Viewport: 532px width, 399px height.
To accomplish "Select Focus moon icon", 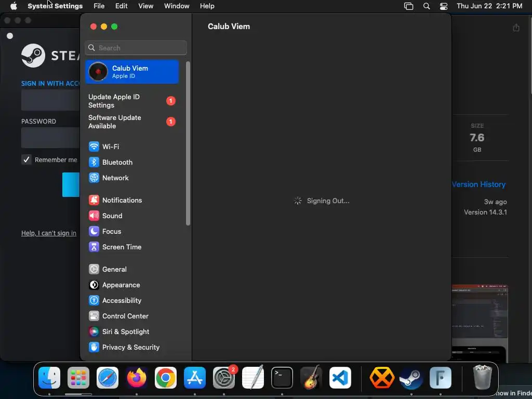I will pyautogui.click(x=94, y=231).
